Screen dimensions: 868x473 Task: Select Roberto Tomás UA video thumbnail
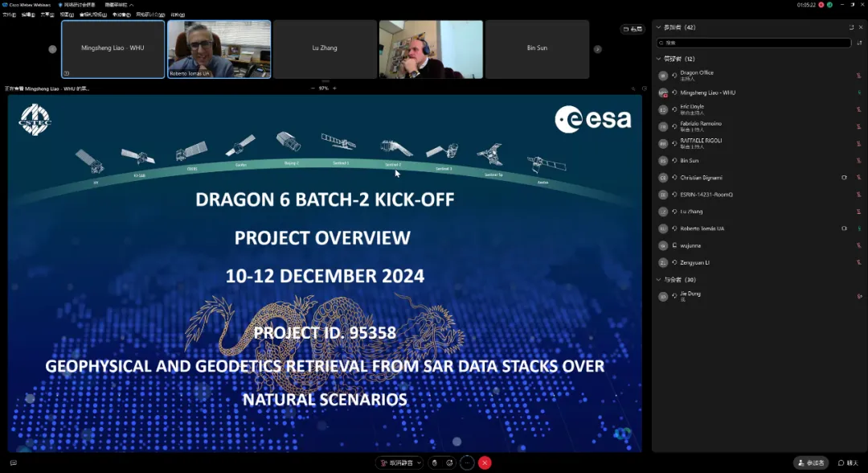tap(219, 49)
